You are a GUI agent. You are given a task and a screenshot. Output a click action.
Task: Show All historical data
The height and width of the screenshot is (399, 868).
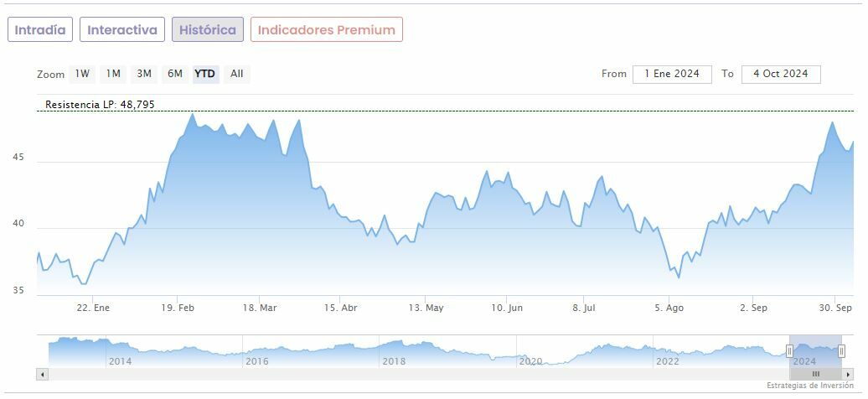click(x=237, y=74)
